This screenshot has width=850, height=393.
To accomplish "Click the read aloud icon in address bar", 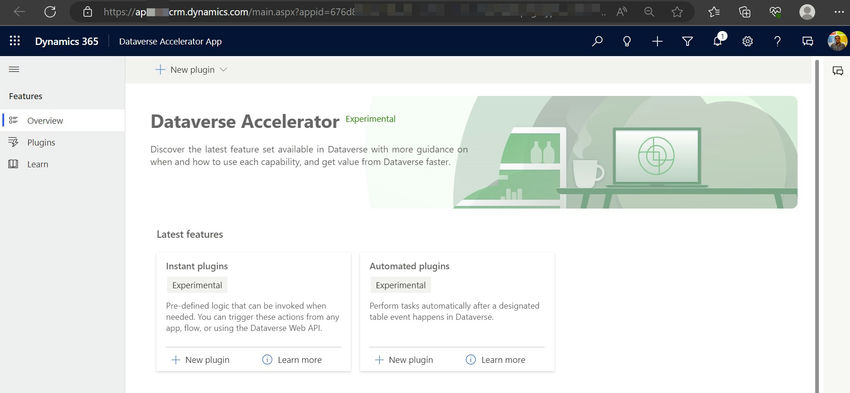I will (622, 12).
